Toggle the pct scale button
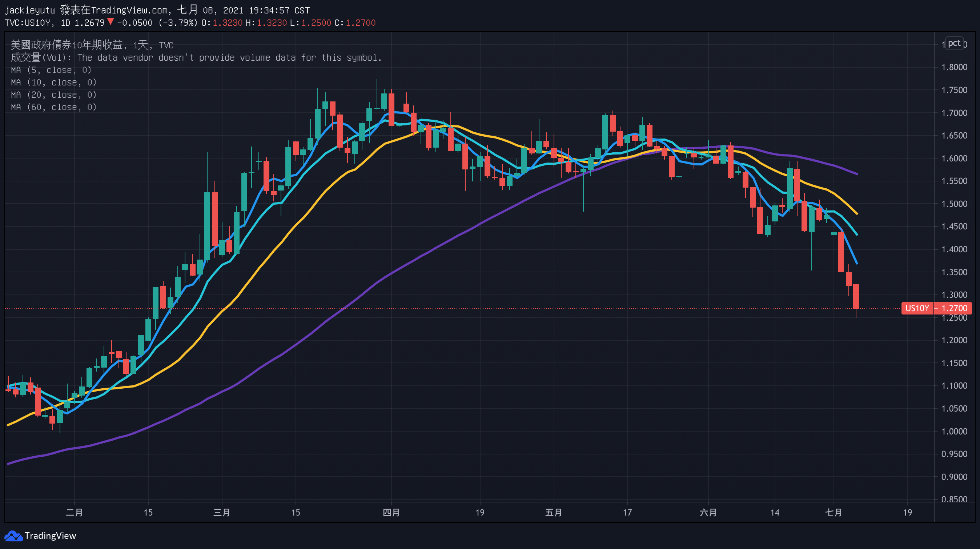980x549 pixels. [954, 43]
